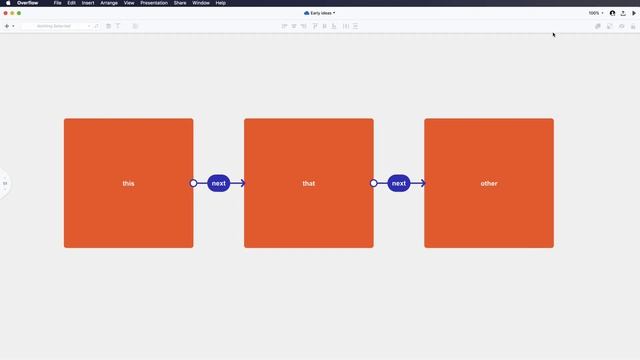Align objects to the bottom edge

point(334,26)
